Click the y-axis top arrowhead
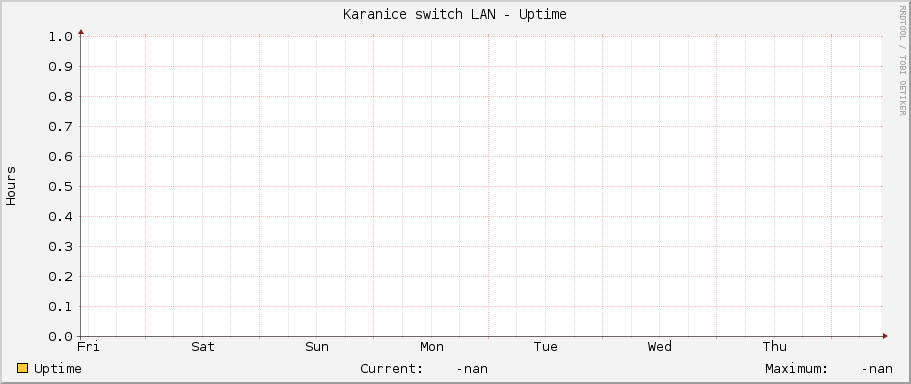 click(x=81, y=33)
